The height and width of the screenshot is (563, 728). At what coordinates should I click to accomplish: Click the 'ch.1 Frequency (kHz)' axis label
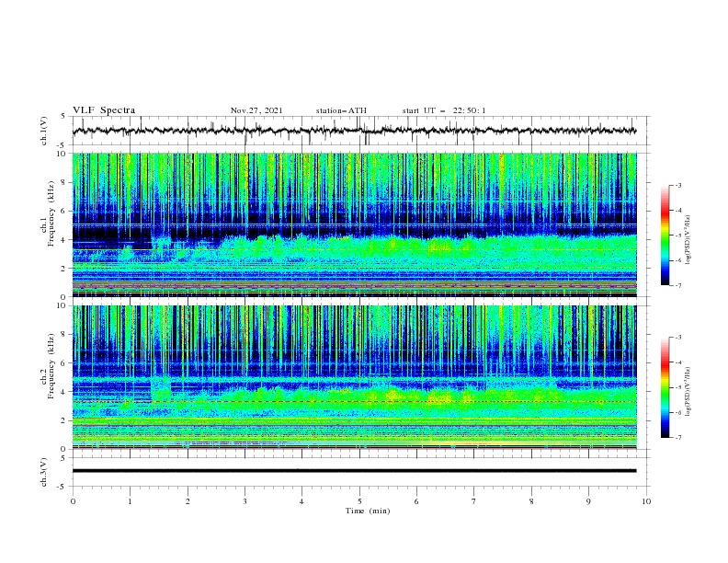[48, 212]
